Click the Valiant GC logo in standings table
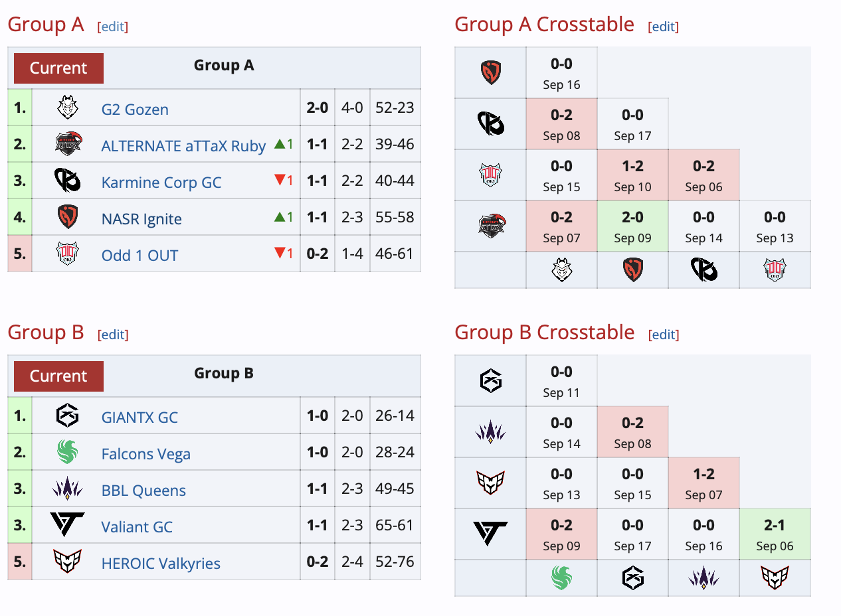This screenshot has height=616, width=841. click(67, 525)
